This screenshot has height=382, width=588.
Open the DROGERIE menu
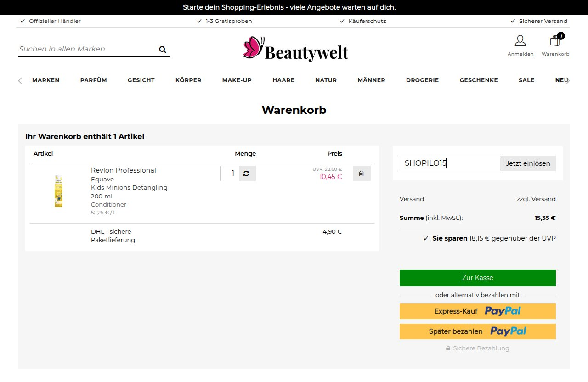[x=423, y=80]
